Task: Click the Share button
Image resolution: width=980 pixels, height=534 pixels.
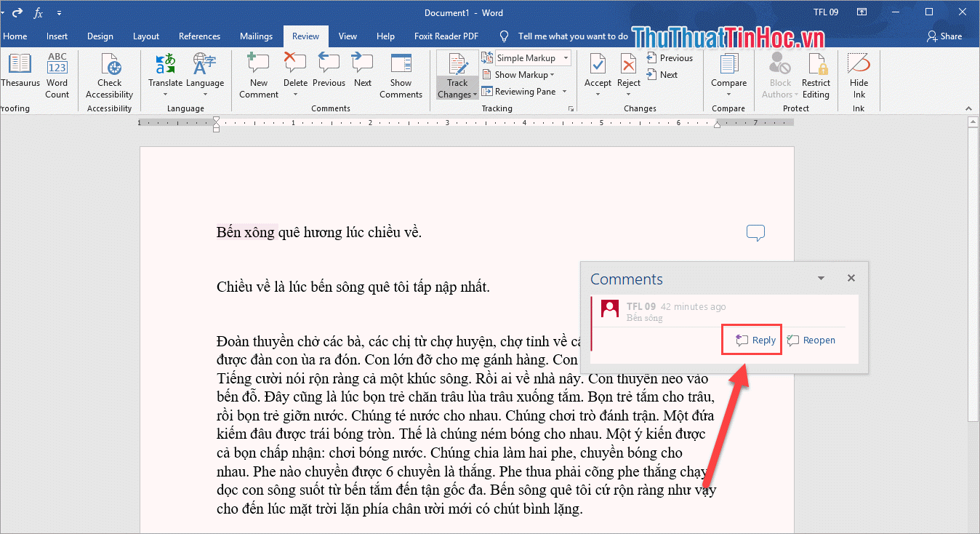Action: point(944,36)
